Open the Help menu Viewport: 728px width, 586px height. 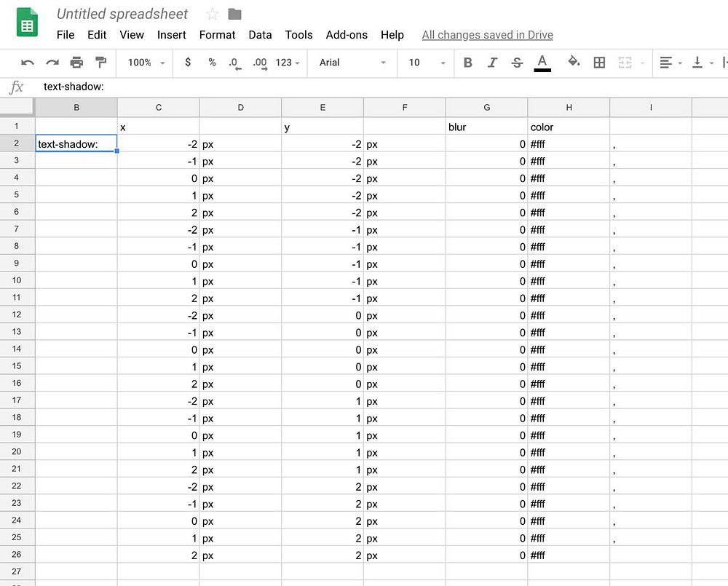[x=392, y=35]
